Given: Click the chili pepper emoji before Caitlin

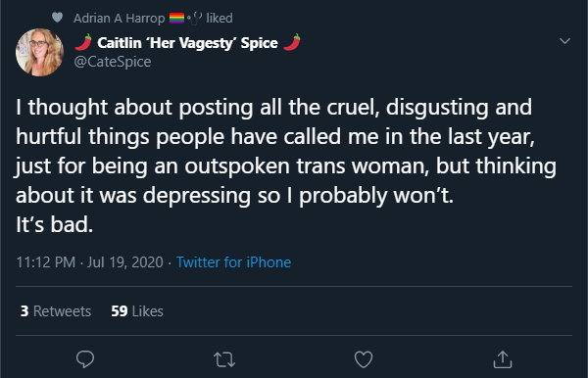Looking at the screenshot, I should tap(83, 42).
